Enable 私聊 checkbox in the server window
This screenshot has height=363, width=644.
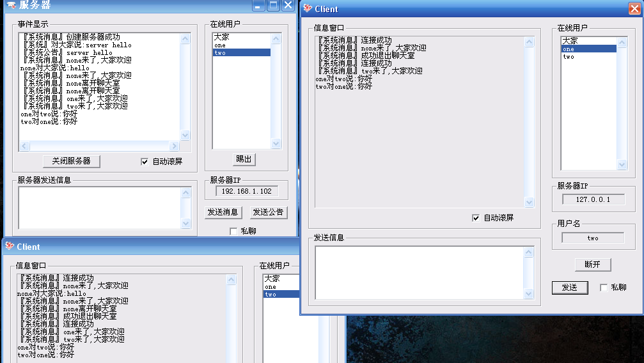click(x=233, y=231)
